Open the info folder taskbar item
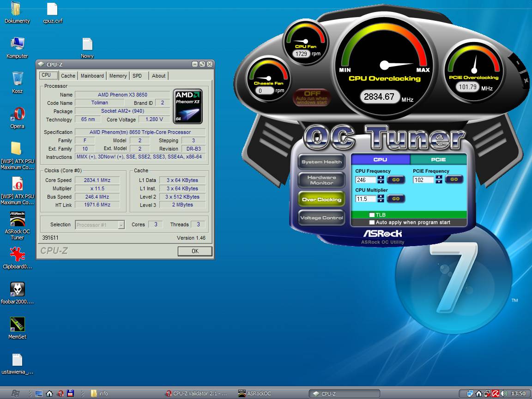Image resolution: width=532 pixels, height=399 pixels. coord(99,393)
